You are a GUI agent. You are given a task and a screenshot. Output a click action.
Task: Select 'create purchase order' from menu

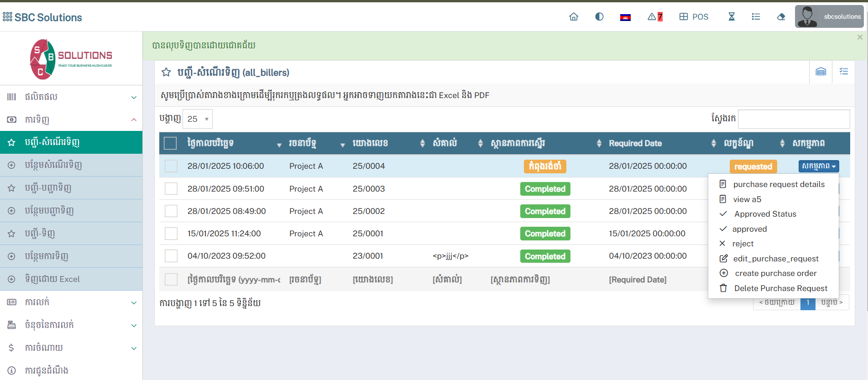(x=775, y=273)
